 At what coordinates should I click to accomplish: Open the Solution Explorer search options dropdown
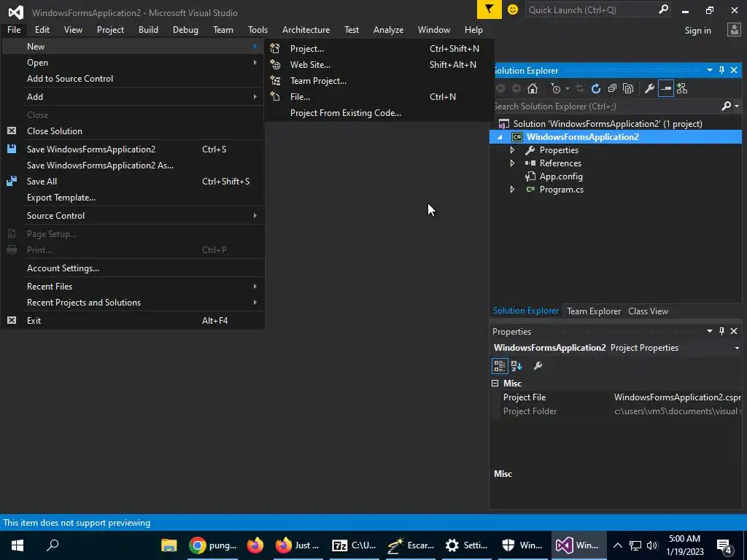click(x=737, y=106)
